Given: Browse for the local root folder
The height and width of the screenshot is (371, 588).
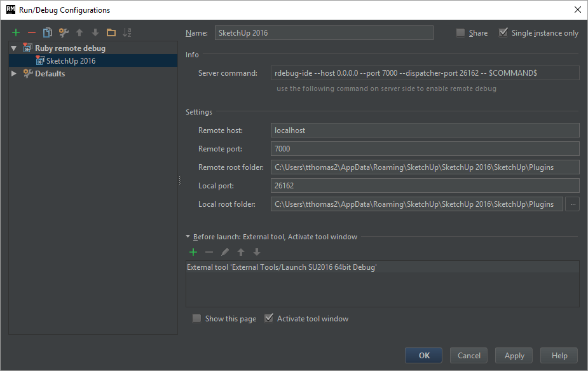Looking at the screenshot, I should point(572,204).
